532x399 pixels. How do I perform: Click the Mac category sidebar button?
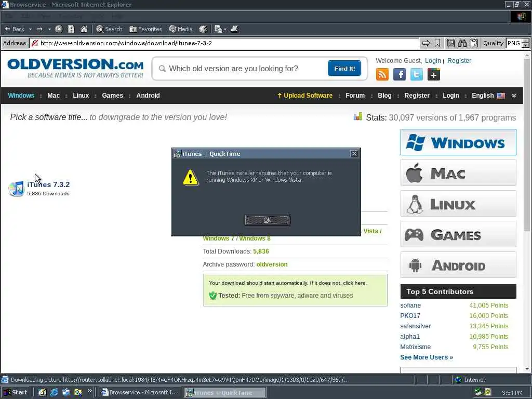[458, 173]
